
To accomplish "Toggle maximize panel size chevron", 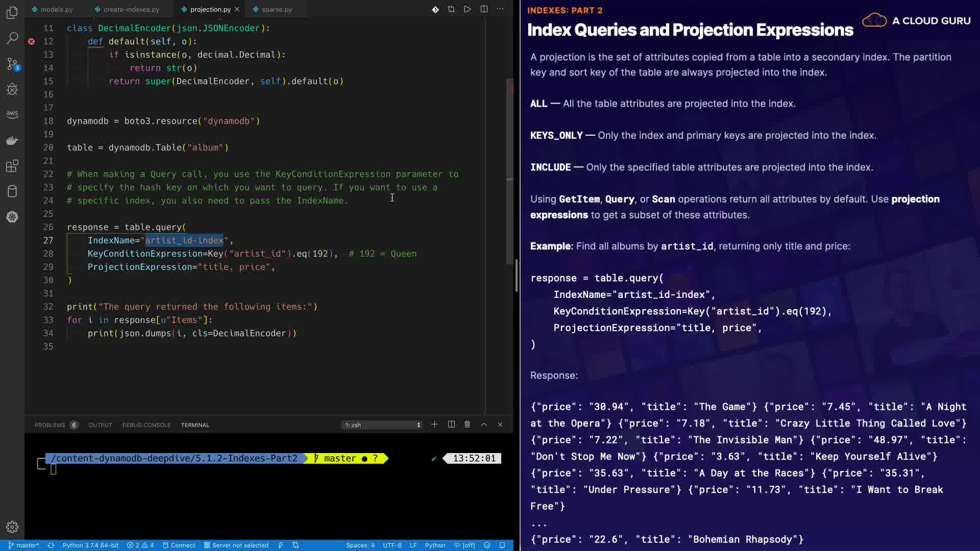I will [484, 424].
